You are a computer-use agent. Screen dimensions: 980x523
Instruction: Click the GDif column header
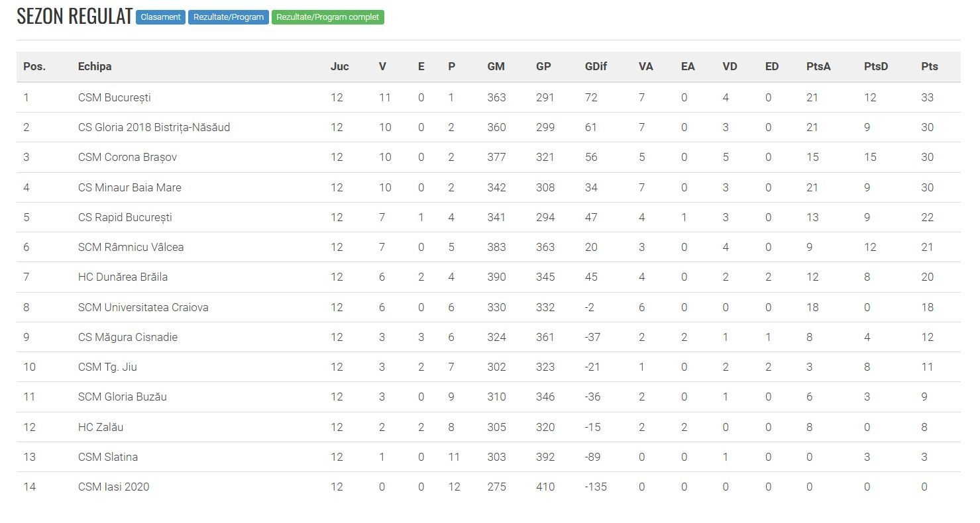(596, 66)
